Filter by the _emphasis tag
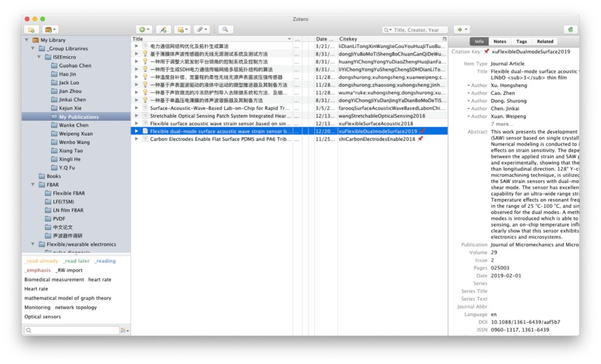The width and height of the screenshot is (601, 364). [38, 270]
